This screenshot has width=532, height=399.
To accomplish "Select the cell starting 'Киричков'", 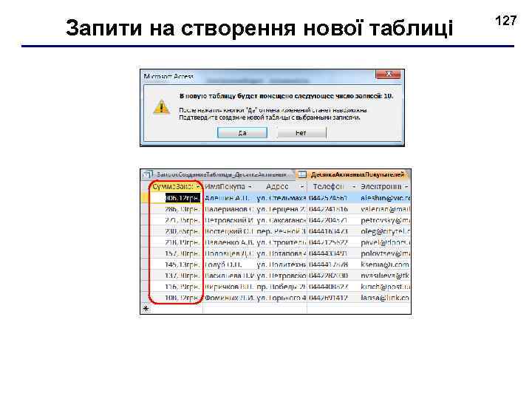I will tap(229, 287).
